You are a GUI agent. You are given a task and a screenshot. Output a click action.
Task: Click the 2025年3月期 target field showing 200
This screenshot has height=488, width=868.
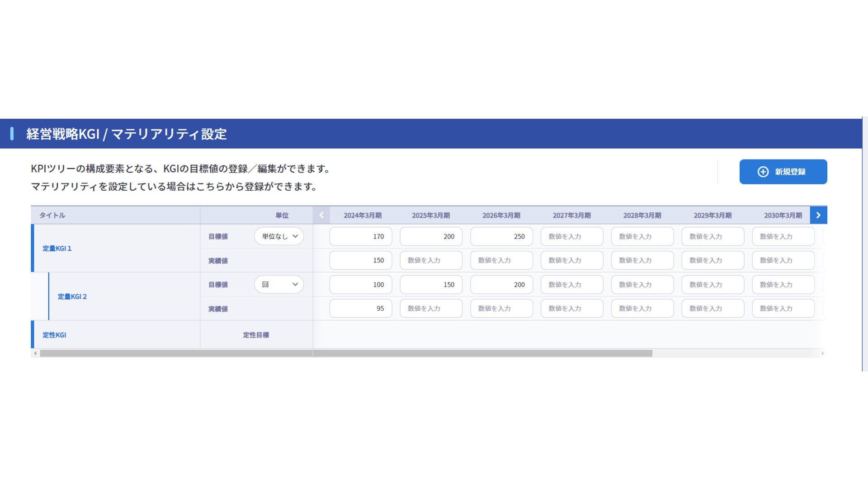[x=431, y=236]
